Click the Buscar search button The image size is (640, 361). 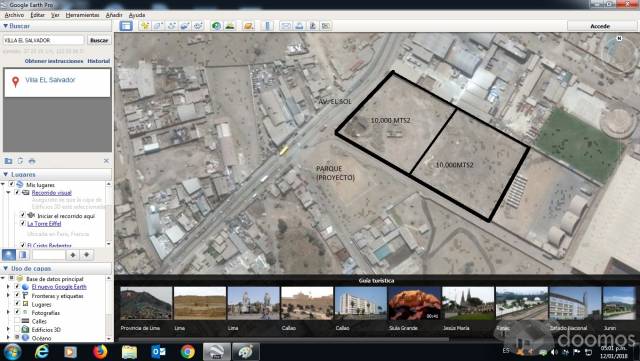tap(99, 40)
